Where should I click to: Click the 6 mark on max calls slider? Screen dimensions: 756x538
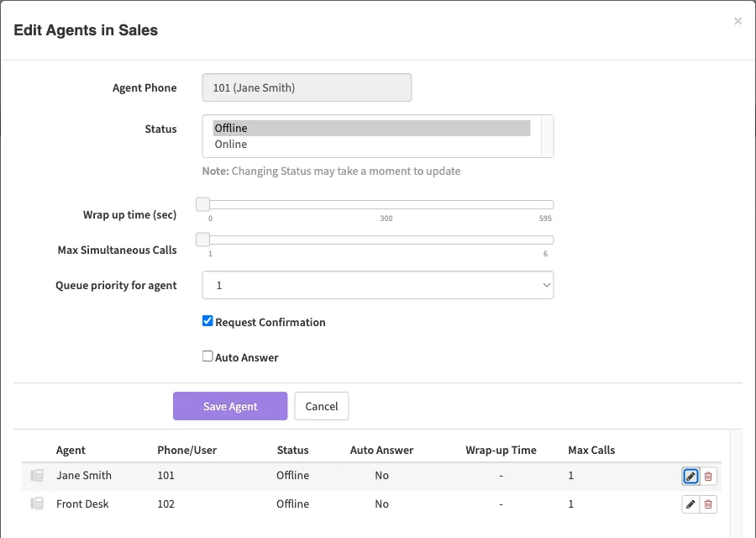point(545,254)
